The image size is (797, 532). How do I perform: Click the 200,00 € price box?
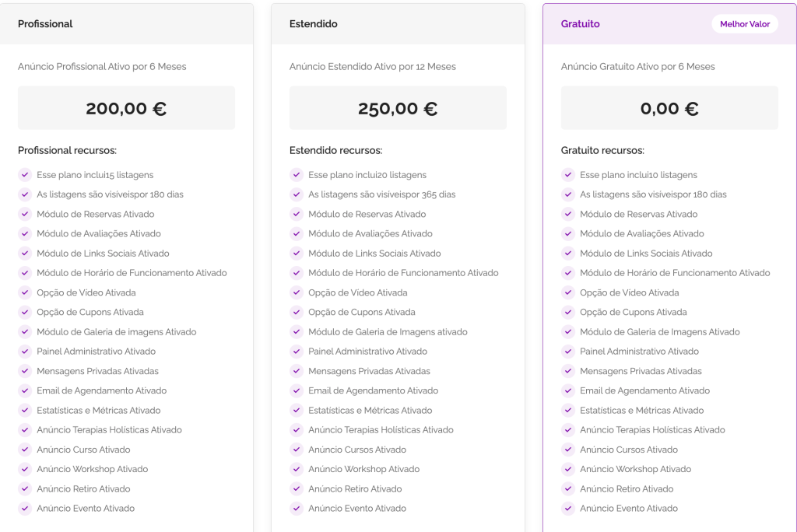(126, 108)
